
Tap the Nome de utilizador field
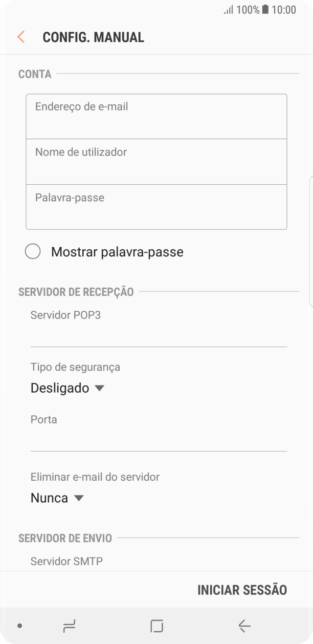(156, 162)
